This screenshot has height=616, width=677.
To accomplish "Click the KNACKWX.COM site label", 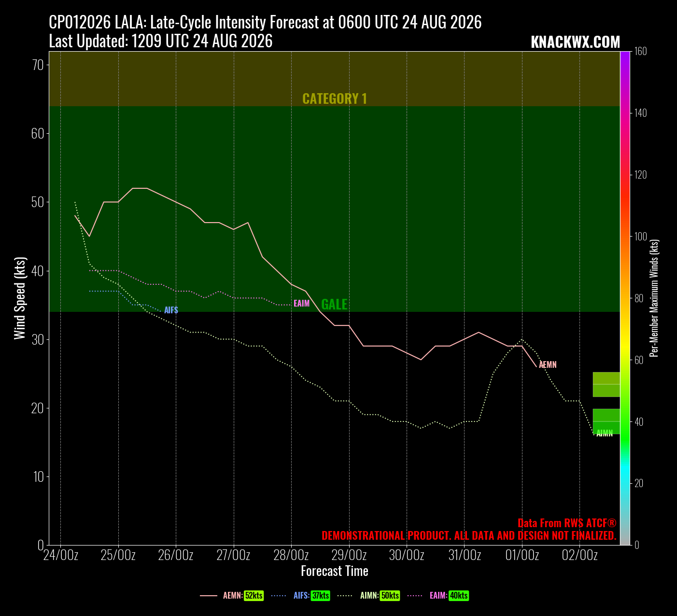I will point(575,42).
